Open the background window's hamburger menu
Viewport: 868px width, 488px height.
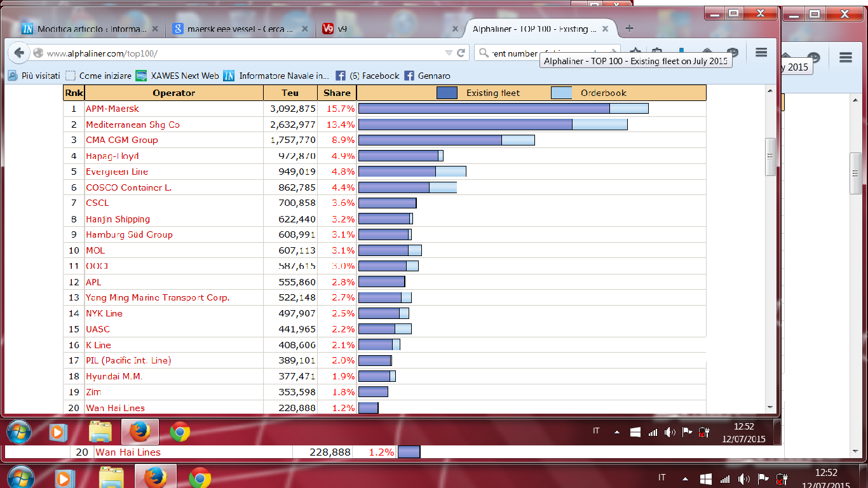(845, 58)
